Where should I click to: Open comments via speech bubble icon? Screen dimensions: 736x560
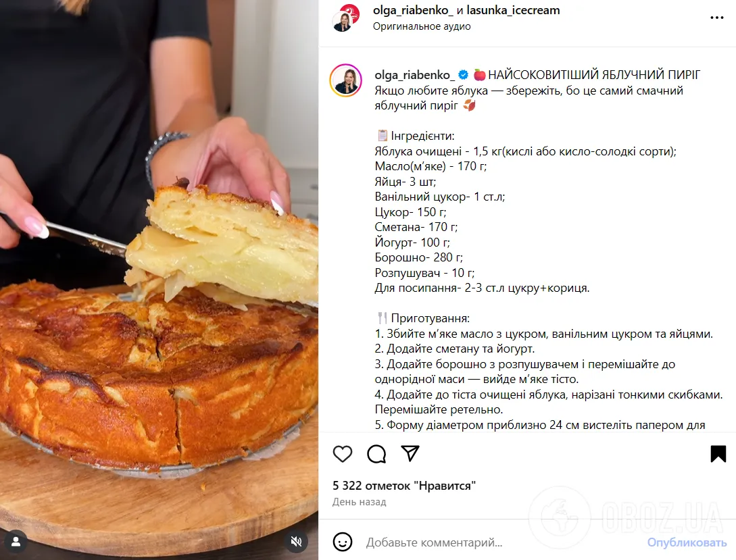[x=376, y=454]
